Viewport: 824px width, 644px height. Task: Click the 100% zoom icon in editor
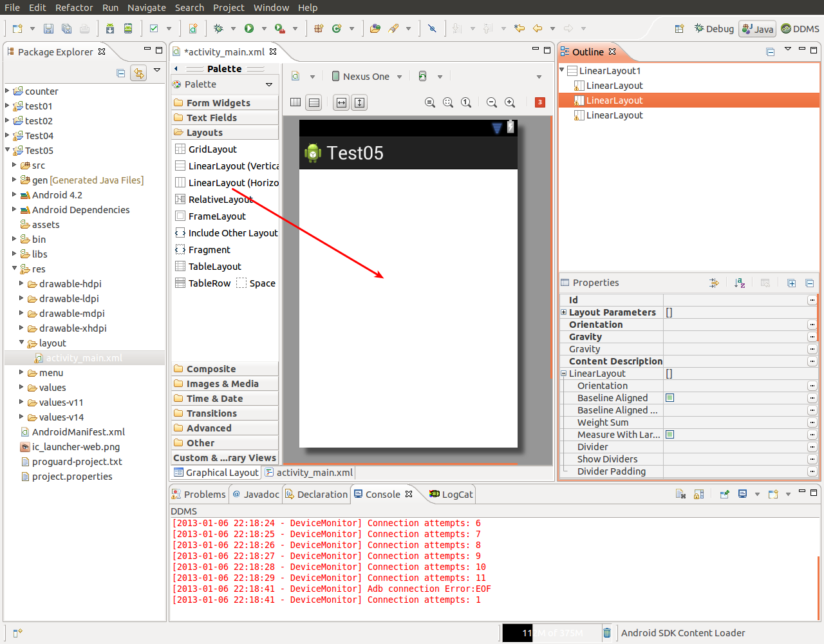tap(466, 102)
